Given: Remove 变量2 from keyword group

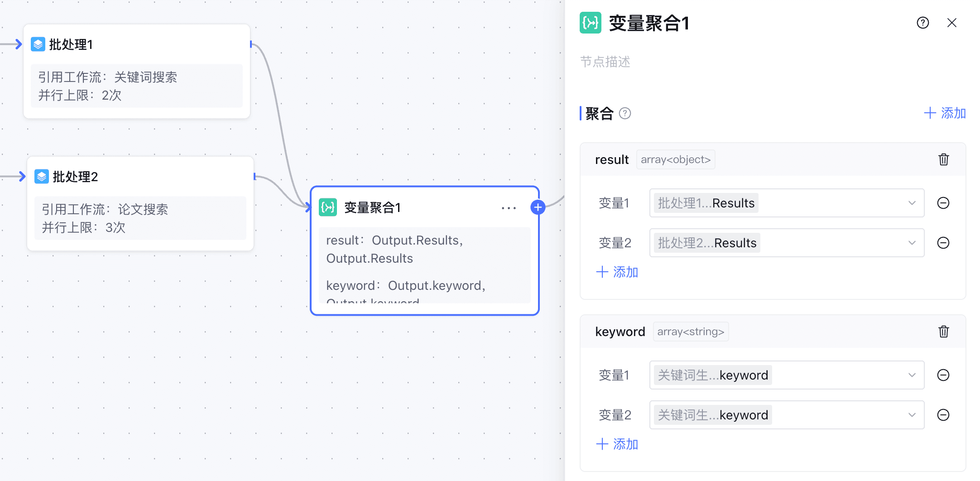Looking at the screenshot, I should (943, 415).
